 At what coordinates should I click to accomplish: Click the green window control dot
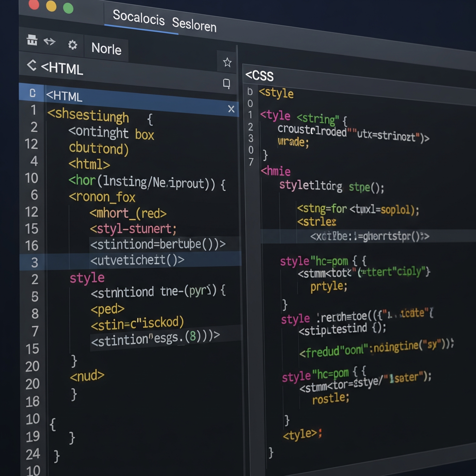pos(68,8)
